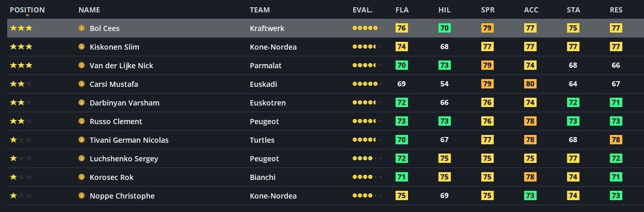644x212 pixels.
Task: Click Bol Cees's orange 79 sprint rating
Action: click(x=487, y=28)
